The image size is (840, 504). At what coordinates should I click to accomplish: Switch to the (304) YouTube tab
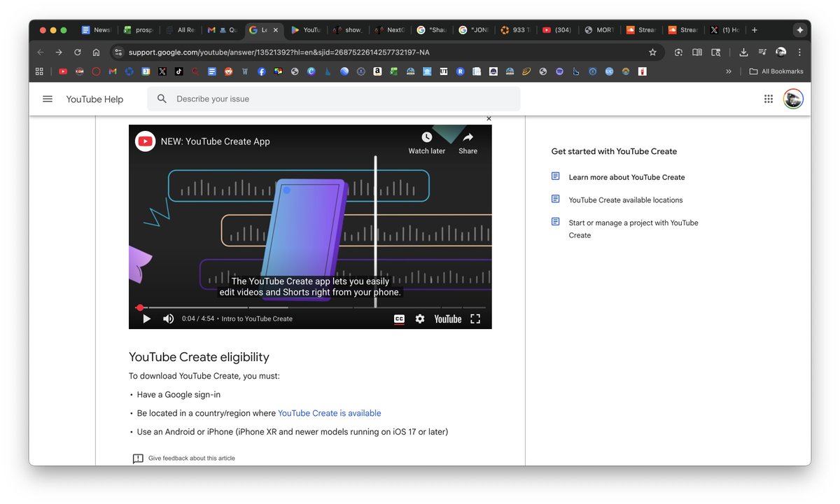pyautogui.click(x=557, y=30)
